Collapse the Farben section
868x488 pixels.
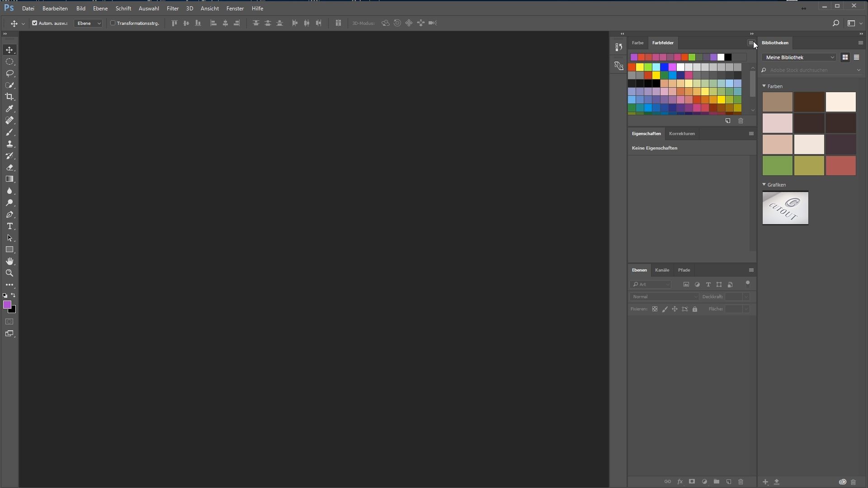click(x=764, y=86)
